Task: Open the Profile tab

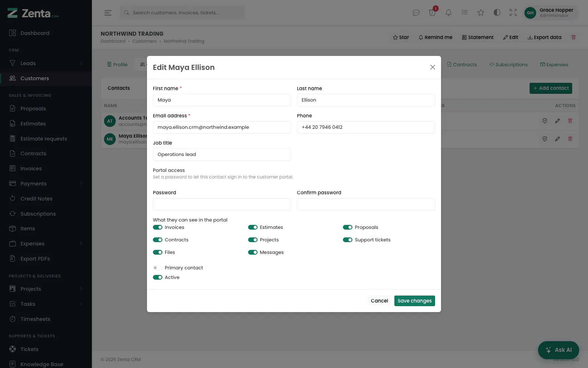Action: 117,65
